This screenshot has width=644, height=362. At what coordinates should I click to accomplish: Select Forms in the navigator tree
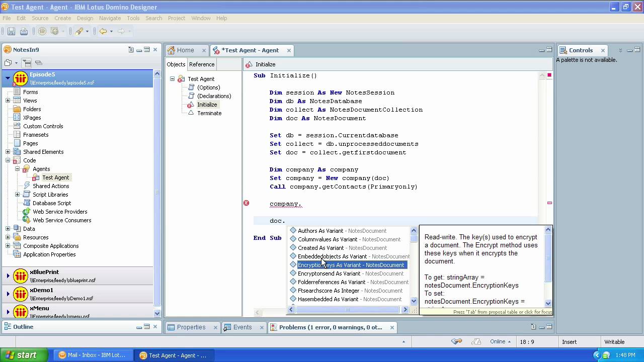(30, 92)
